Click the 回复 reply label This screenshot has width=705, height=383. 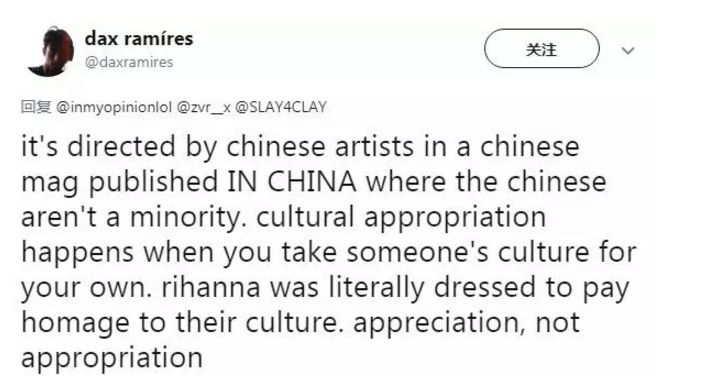pos(36,107)
